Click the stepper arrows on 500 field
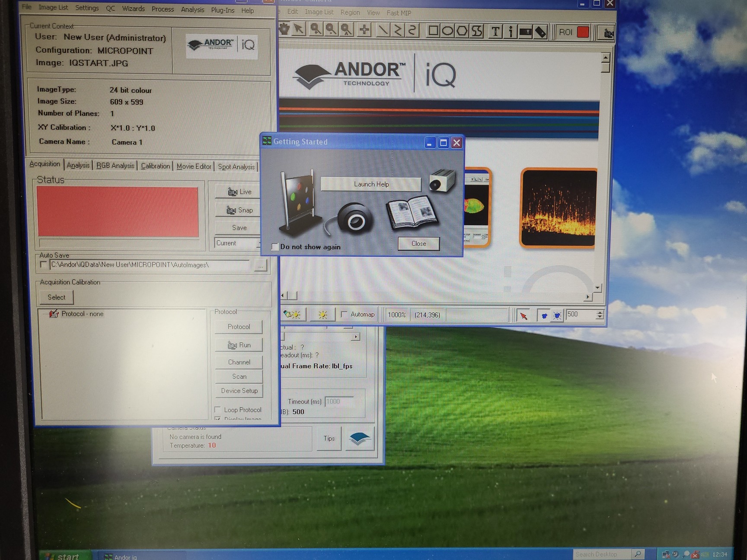The image size is (747, 560). tap(599, 315)
